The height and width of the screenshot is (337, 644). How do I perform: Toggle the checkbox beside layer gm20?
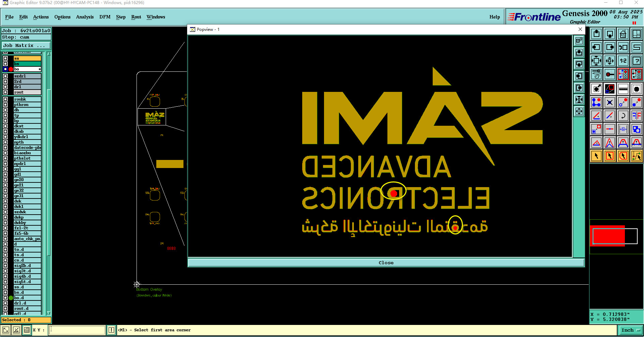(5, 180)
